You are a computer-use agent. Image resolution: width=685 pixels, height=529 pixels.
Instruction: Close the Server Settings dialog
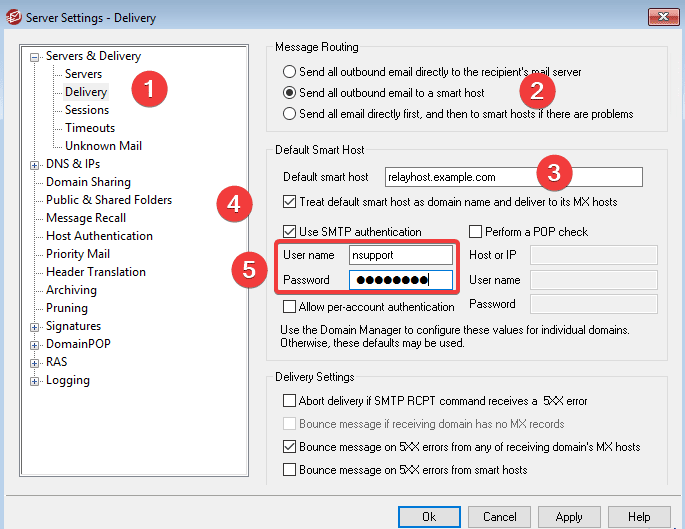(663, 17)
